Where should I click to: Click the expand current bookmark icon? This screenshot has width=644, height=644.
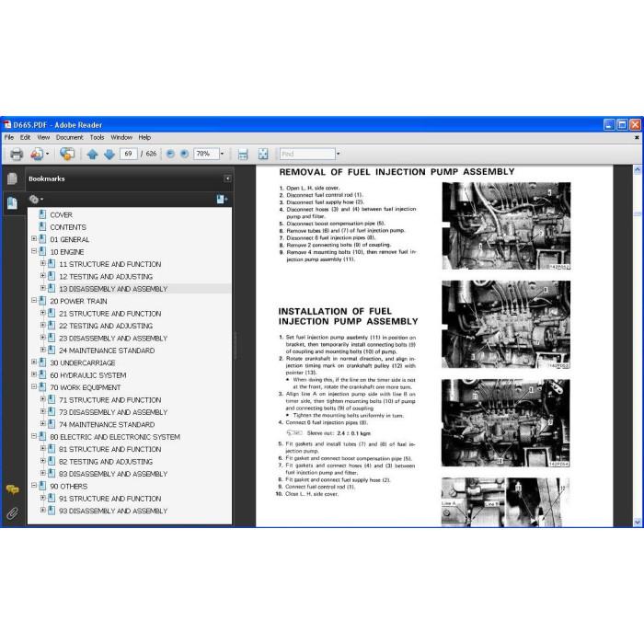click(x=222, y=200)
